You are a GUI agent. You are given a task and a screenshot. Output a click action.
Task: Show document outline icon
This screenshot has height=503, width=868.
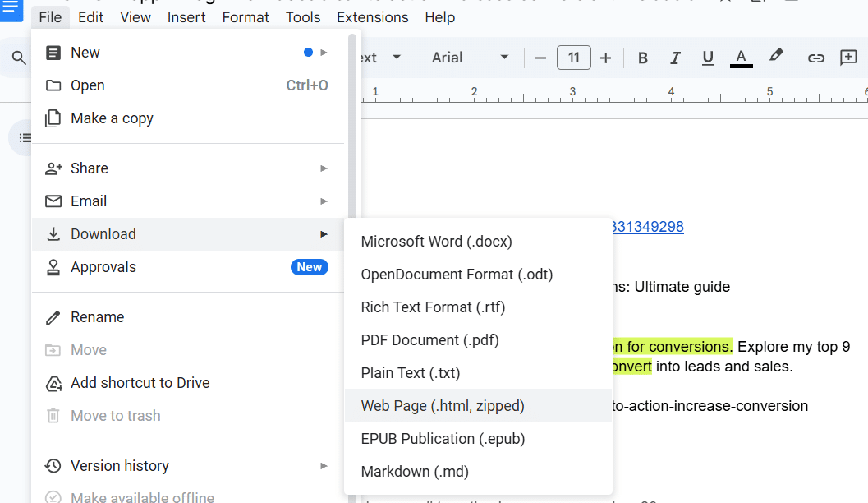25,137
